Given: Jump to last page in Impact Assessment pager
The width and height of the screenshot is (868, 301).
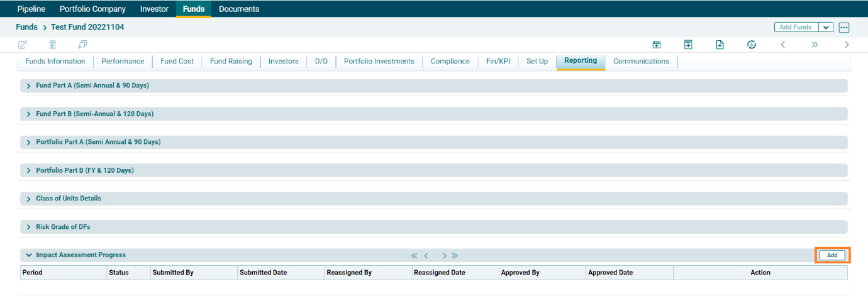Looking at the screenshot, I should click(x=455, y=256).
